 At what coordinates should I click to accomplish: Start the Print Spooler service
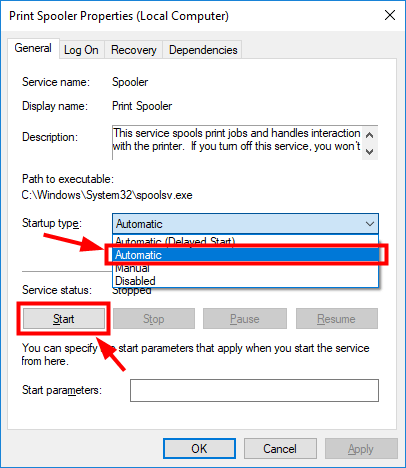click(64, 319)
